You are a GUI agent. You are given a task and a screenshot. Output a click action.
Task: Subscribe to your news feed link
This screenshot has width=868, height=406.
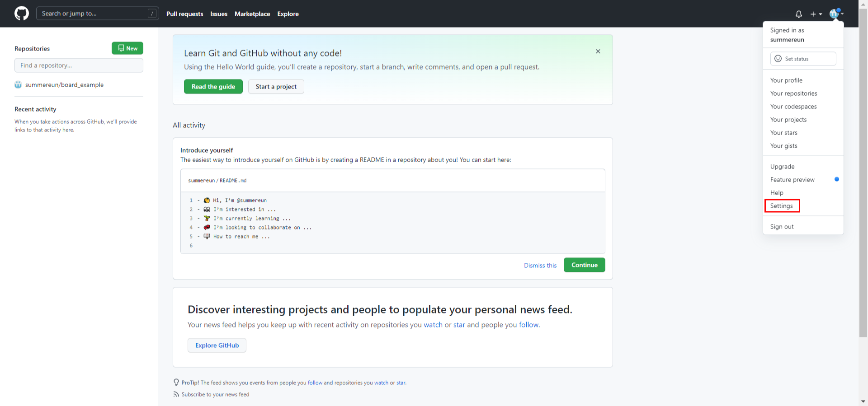(x=215, y=395)
